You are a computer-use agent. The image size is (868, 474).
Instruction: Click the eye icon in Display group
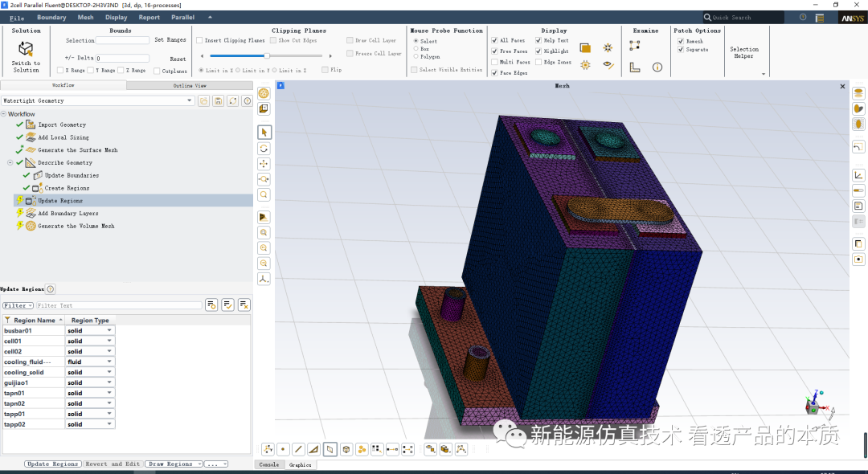(x=608, y=65)
